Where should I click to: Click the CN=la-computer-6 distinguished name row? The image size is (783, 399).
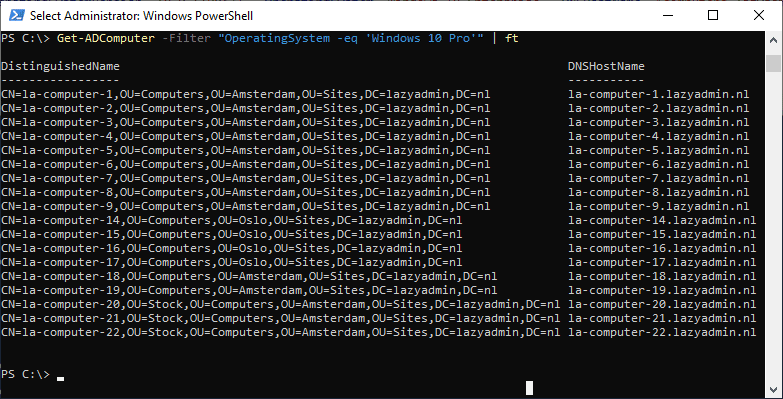(246, 164)
